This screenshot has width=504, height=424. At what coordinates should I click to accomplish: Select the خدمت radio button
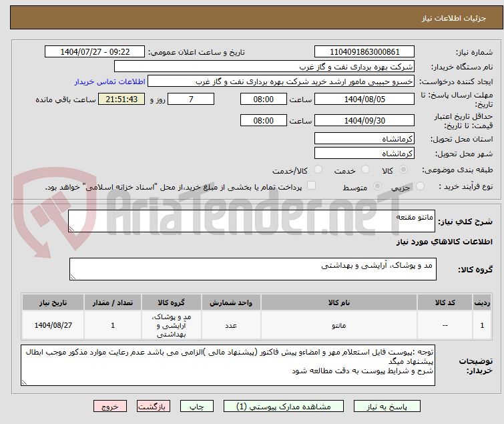pos(365,170)
